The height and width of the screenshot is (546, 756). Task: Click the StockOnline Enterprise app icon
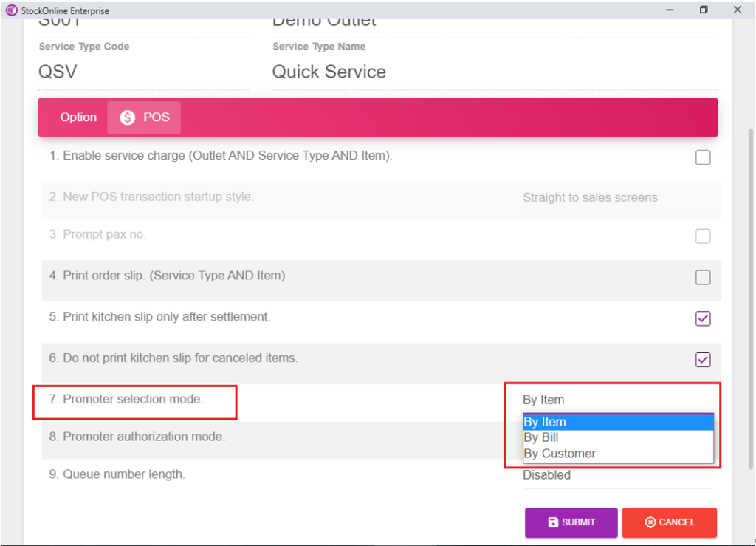click(x=11, y=10)
